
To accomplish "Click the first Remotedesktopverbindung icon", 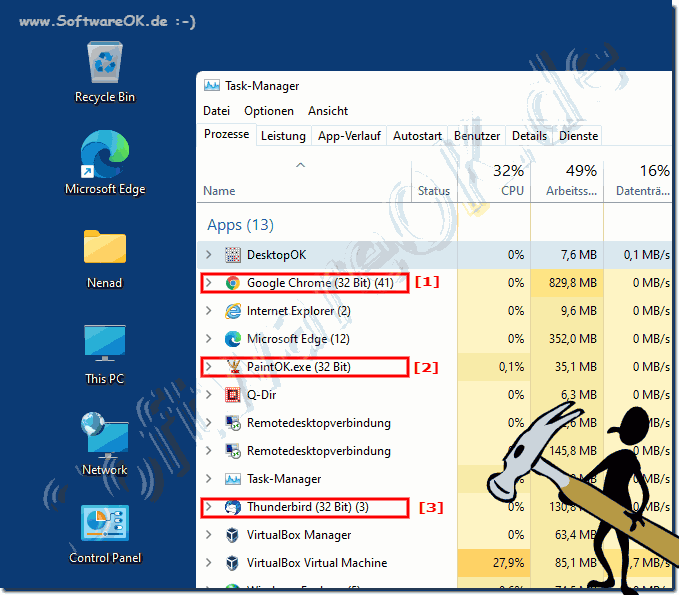I will point(233,423).
